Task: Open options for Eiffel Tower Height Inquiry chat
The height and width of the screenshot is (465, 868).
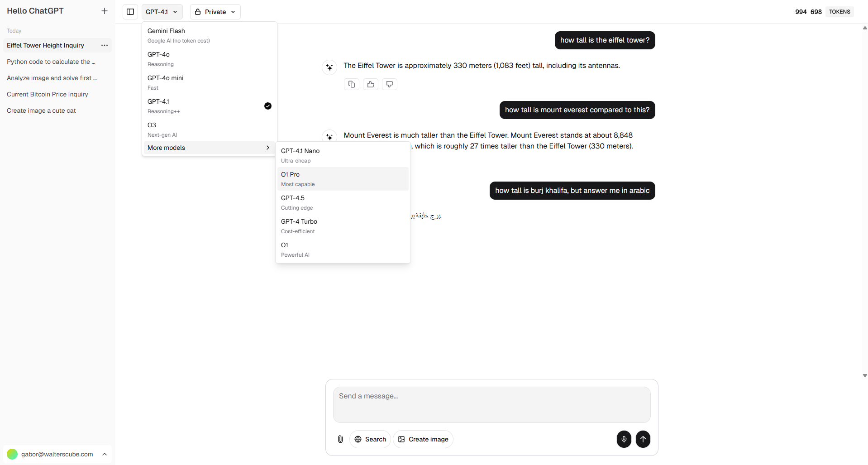Action: pyautogui.click(x=105, y=45)
